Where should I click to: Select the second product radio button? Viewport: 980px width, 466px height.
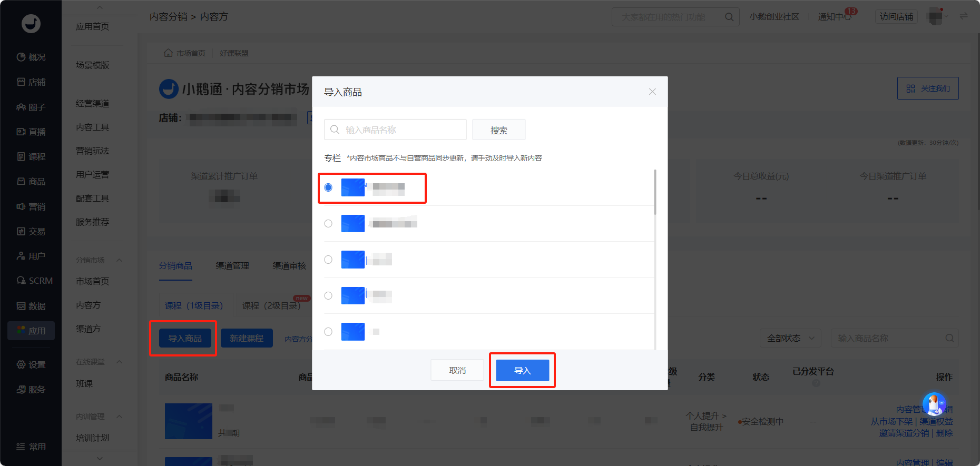[328, 223]
